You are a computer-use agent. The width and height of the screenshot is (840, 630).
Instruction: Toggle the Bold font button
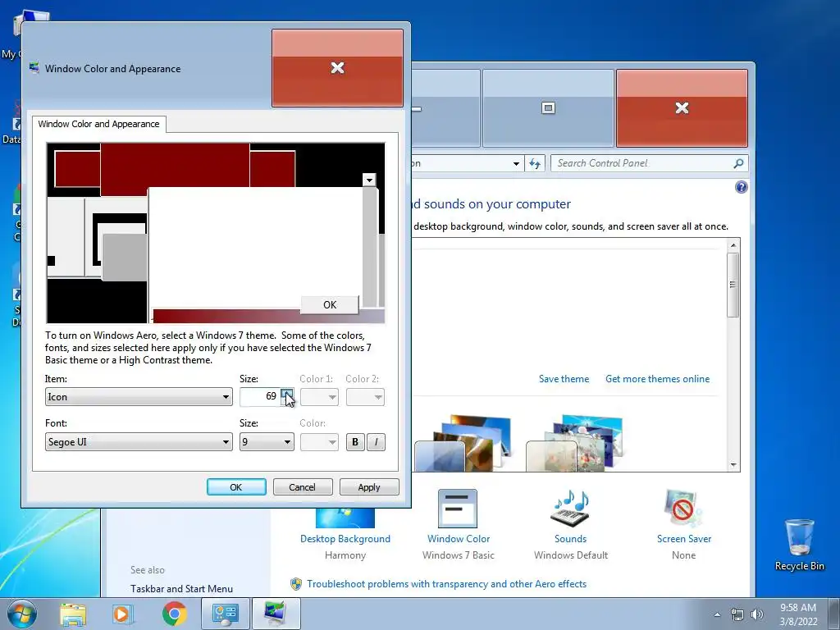pyautogui.click(x=354, y=442)
